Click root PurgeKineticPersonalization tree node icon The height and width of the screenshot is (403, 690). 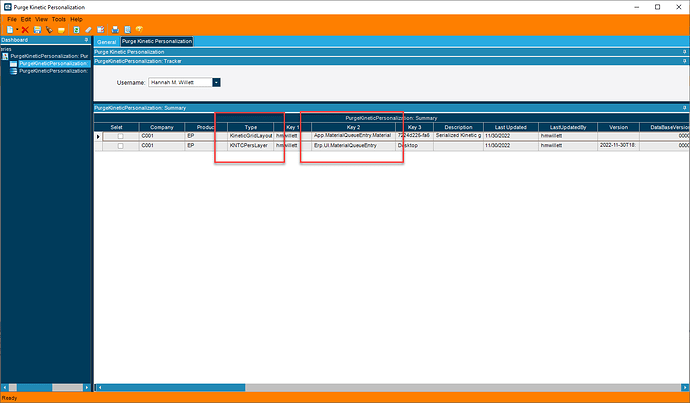point(5,56)
